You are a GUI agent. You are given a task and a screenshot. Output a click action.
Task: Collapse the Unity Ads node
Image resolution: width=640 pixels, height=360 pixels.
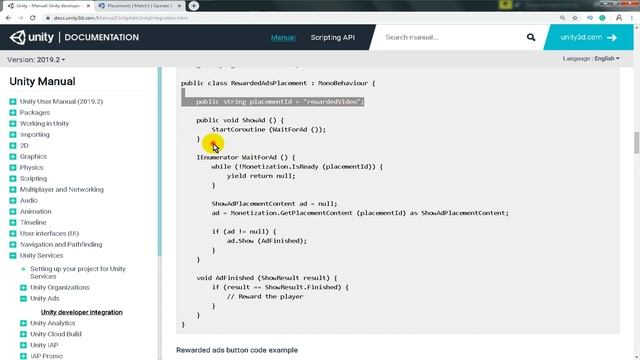point(23,299)
